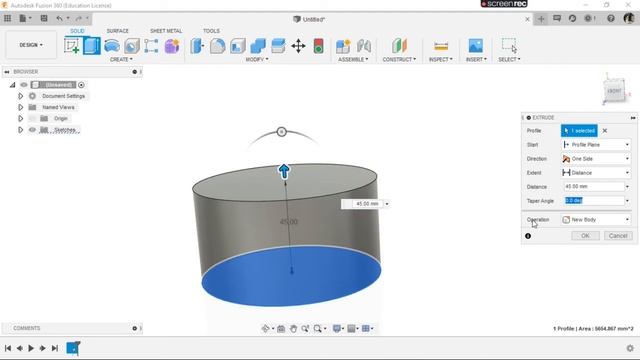Select the Move/Copy tool icon
The image size is (640, 360).
tap(298, 46)
